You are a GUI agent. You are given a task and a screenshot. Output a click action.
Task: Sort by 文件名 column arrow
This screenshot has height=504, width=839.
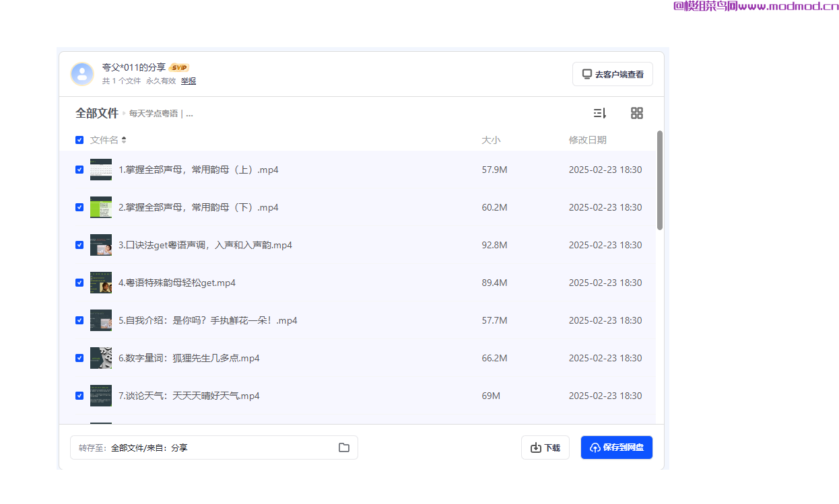pyautogui.click(x=124, y=140)
